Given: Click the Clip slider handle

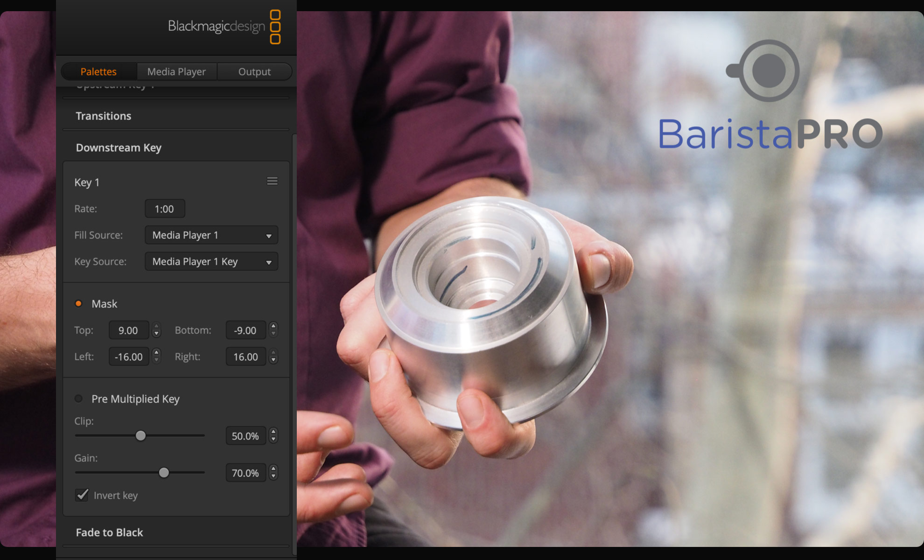Looking at the screenshot, I should [140, 435].
